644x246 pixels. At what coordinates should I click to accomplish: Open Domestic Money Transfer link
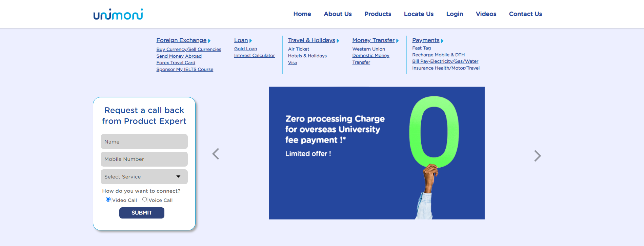[x=371, y=59]
